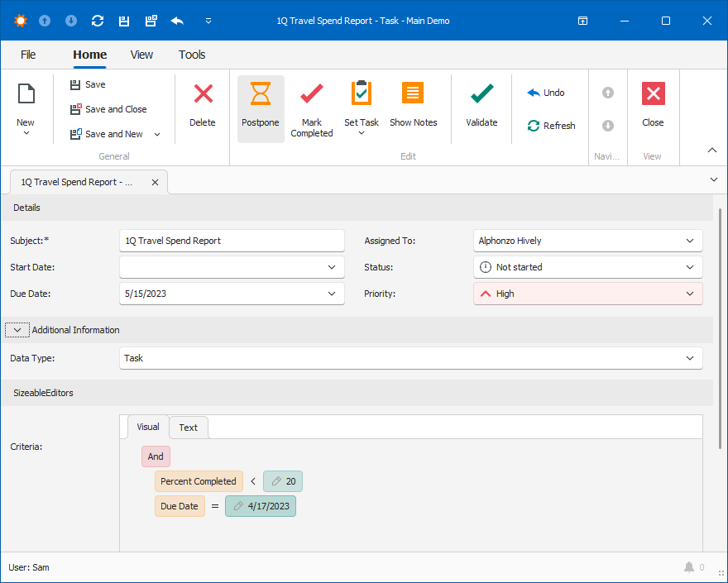Click the And logical operator chip
Viewport: 728px width, 583px height.
(x=156, y=456)
